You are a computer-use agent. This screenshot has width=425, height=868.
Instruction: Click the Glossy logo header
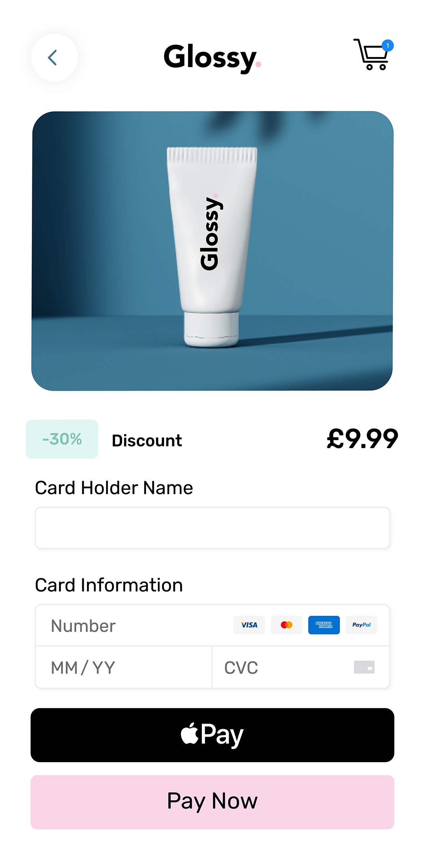pos(213,58)
